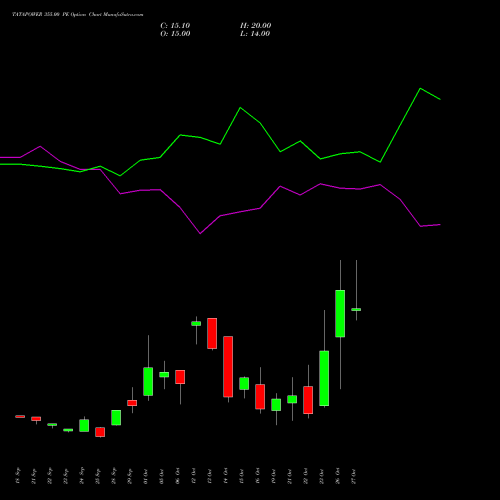500x500 pixels.
Task: Select the 27 Oct date label
Action: [x=354, y=476]
